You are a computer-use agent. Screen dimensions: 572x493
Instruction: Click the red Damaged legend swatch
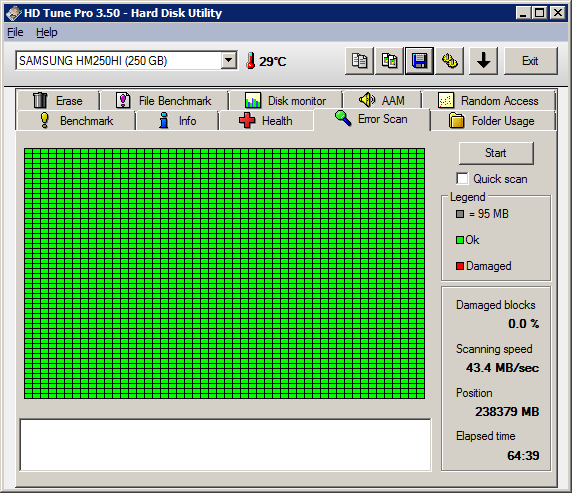pos(460,266)
